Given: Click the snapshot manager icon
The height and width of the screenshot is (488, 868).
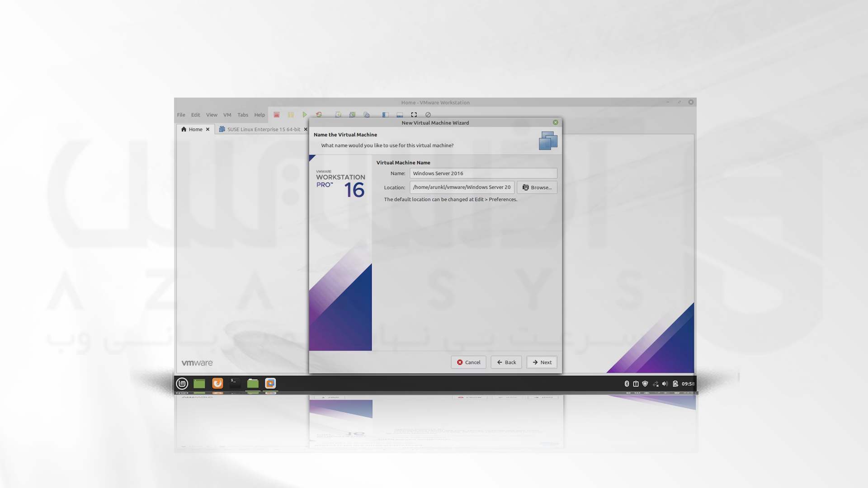Looking at the screenshot, I should tap(365, 114).
